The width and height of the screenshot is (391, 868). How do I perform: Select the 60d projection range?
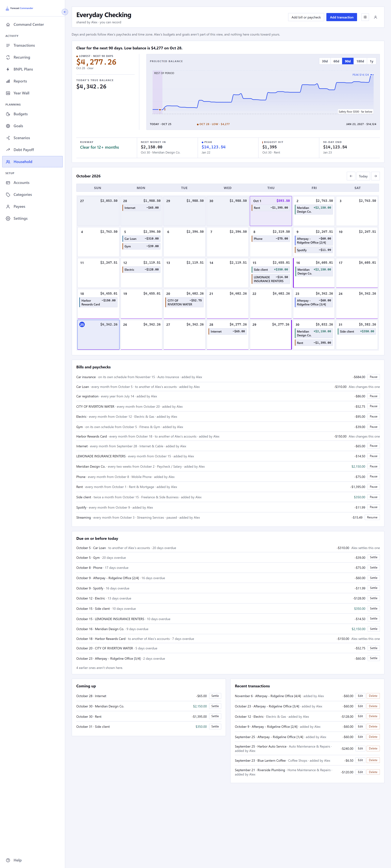336,61
